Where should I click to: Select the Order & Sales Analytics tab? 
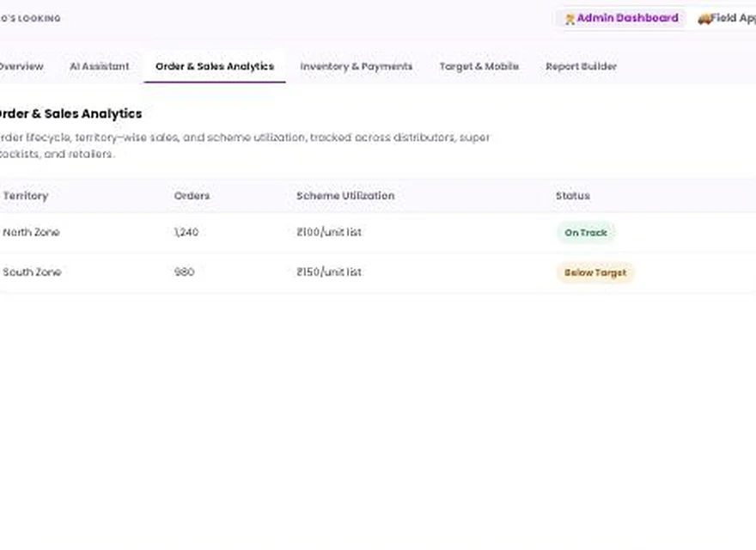click(215, 66)
